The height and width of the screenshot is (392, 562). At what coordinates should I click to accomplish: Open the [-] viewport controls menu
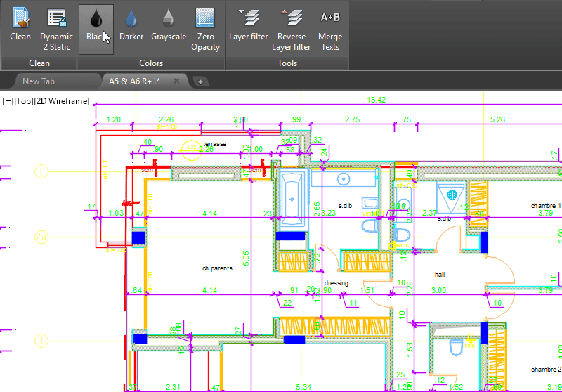pos(8,101)
